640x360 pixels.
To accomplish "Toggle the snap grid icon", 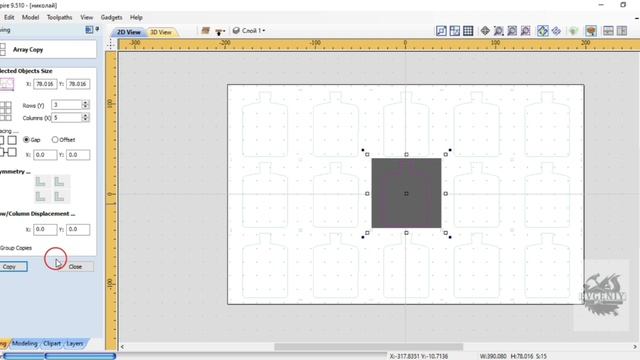I will pos(468,31).
